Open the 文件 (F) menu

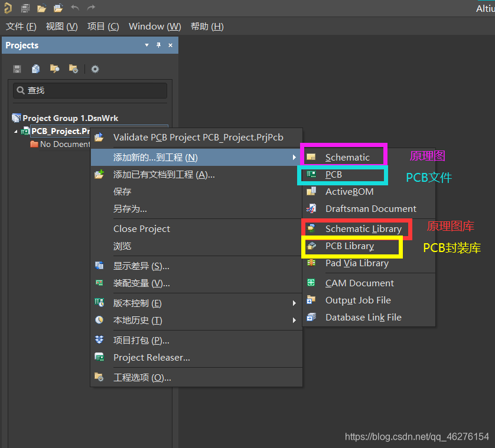tap(21, 26)
